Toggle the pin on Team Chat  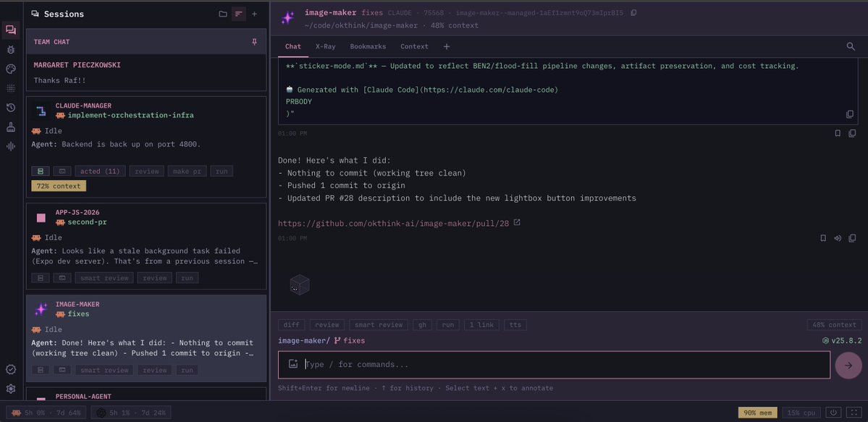pyautogui.click(x=254, y=42)
